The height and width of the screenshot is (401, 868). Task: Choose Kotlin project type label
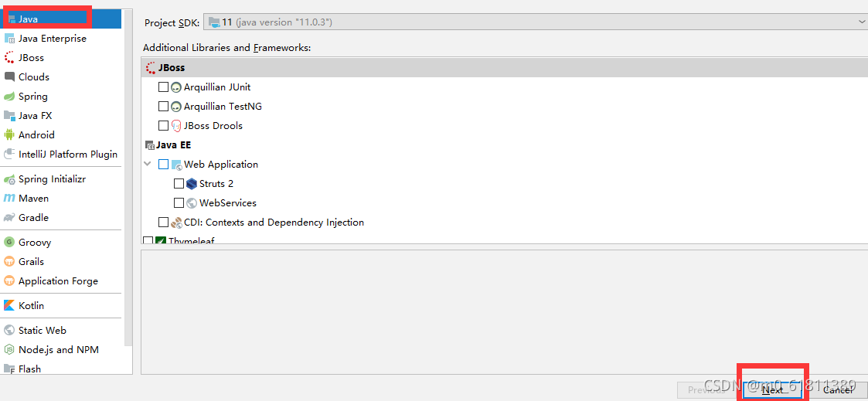pyautogui.click(x=31, y=305)
